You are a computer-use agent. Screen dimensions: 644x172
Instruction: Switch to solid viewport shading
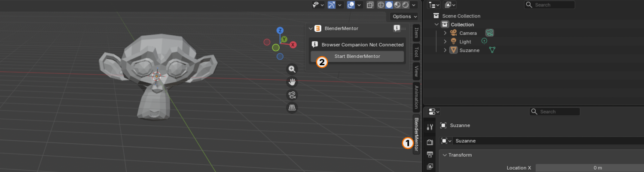389,5
